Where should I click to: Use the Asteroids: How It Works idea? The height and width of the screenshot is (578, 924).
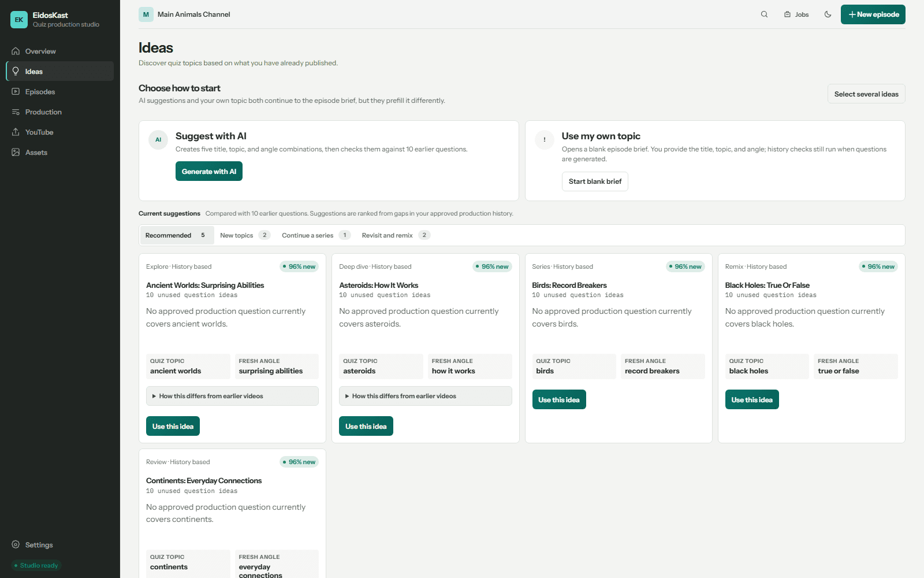[366, 427]
